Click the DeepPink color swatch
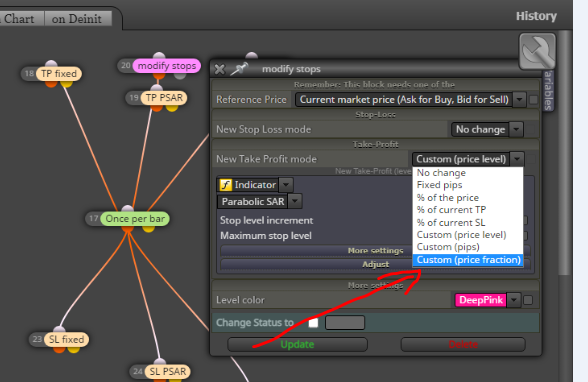Viewport: 588px width, 382px height. pos(480,300)
